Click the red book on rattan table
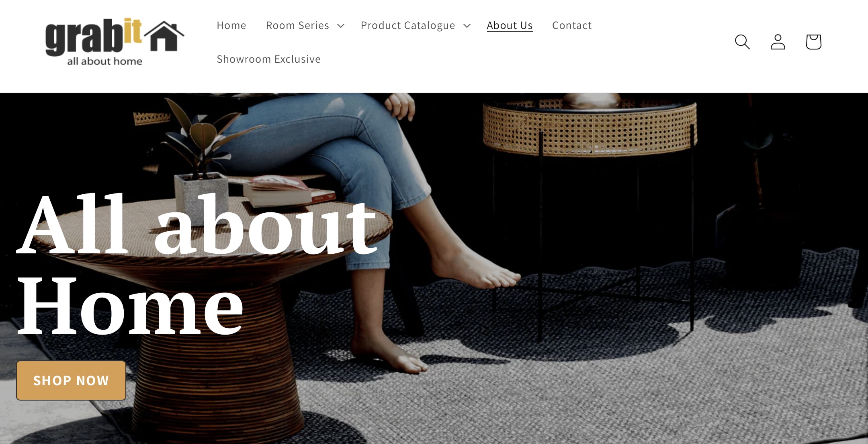 click(289, 192)
